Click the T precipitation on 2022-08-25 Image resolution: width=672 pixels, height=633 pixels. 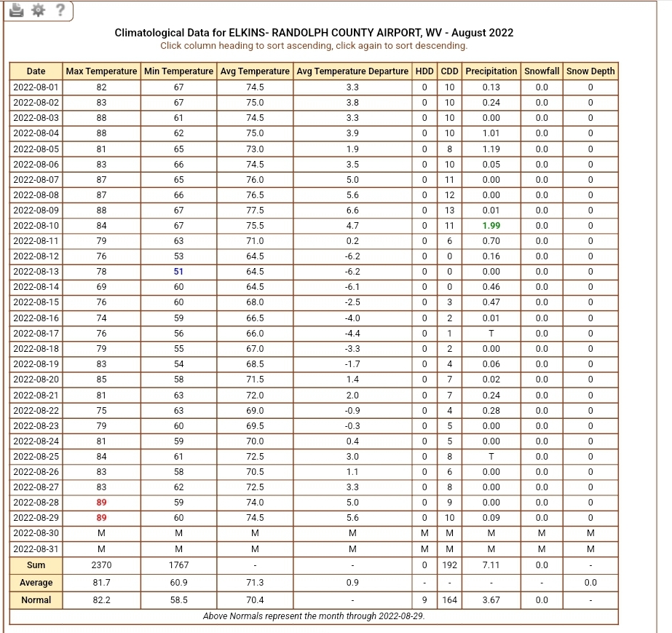coord(491,456)
